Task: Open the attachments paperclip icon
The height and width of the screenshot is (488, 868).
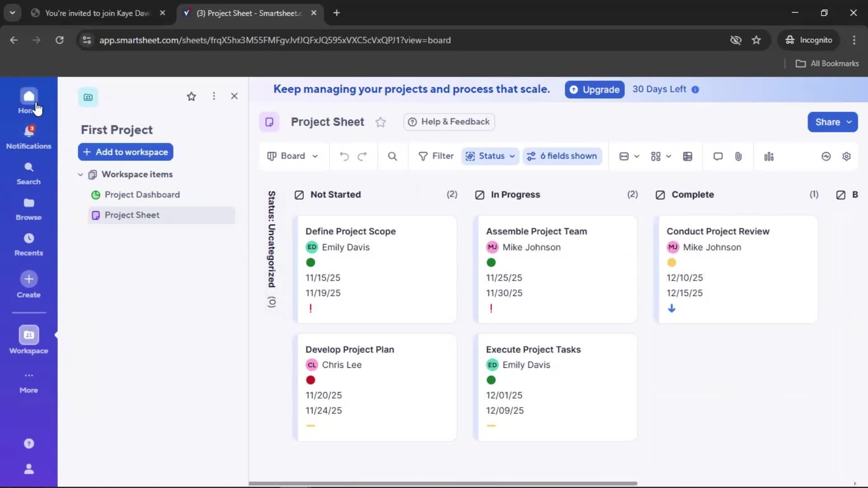Action: click(x=738, y=156)
